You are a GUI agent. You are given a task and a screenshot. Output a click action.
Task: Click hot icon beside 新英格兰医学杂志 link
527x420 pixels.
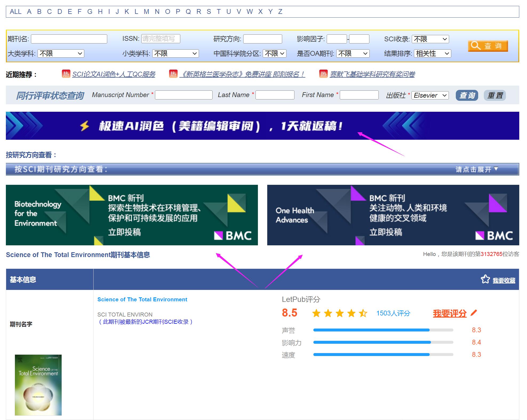(173, 74)
